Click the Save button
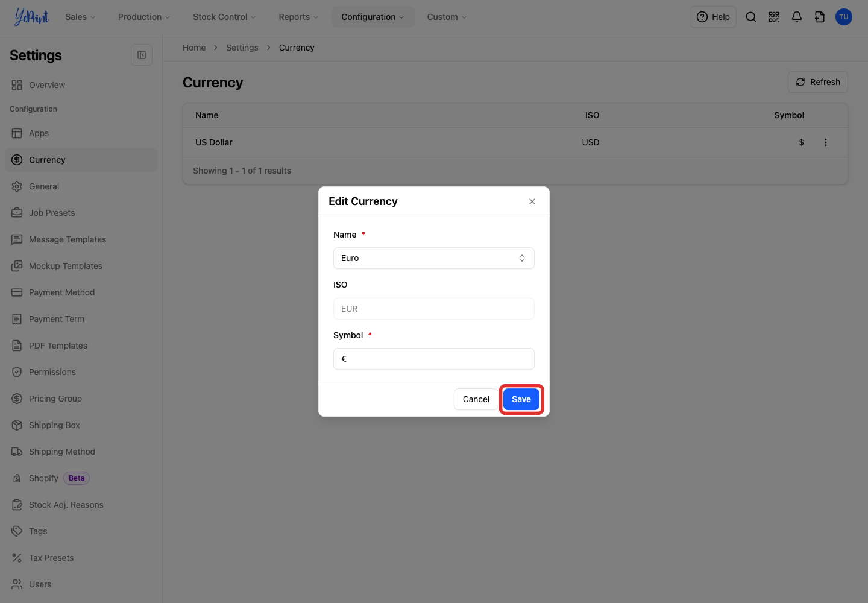 (521, 399)
